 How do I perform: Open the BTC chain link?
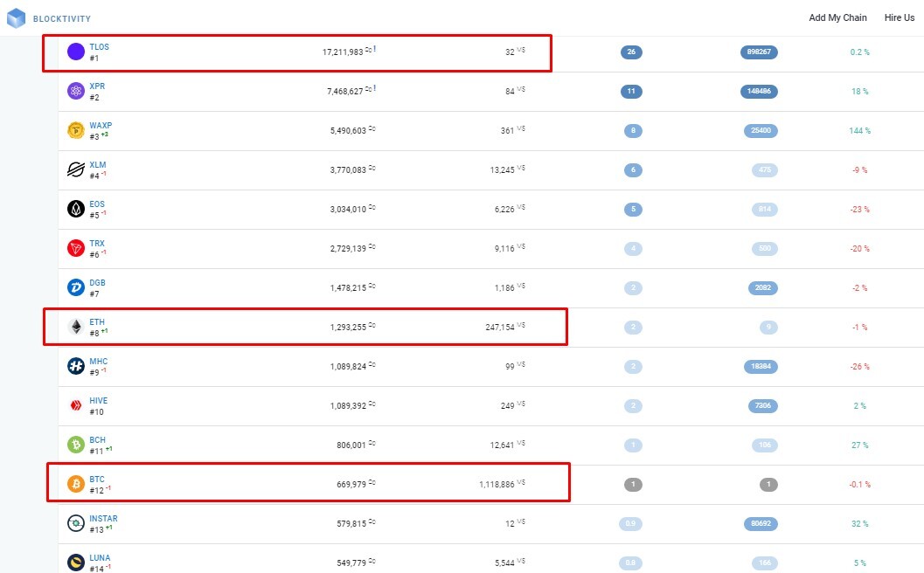(97, 480)
